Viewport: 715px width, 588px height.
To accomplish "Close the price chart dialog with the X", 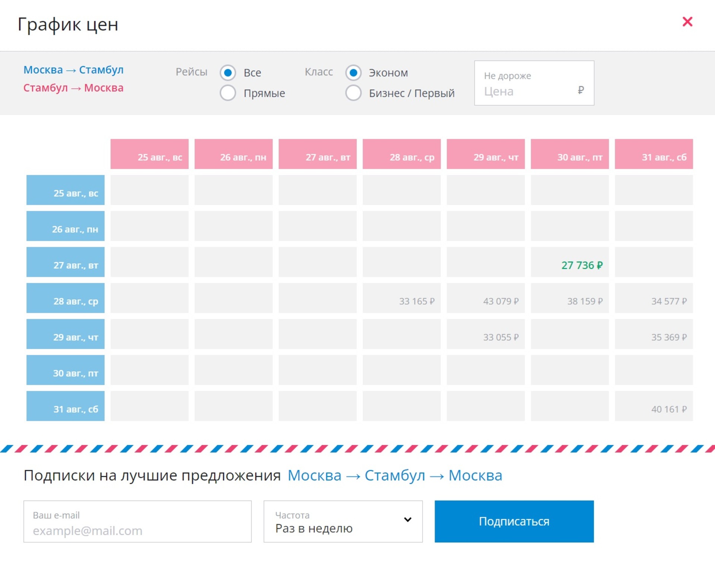I will point(687,22).
